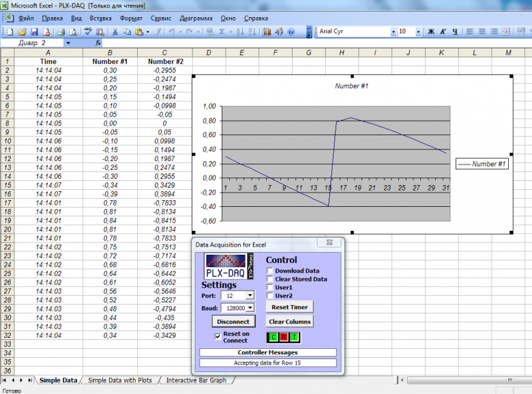Apply bold with the Ж button
Viewport: 532px width, 394px height.
[x=431, y=31]
